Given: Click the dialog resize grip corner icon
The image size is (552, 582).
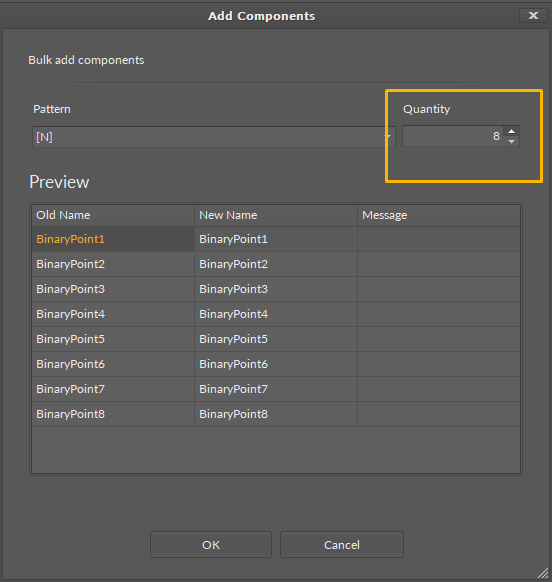Looking at the screenshot, I should pos(543,573).
